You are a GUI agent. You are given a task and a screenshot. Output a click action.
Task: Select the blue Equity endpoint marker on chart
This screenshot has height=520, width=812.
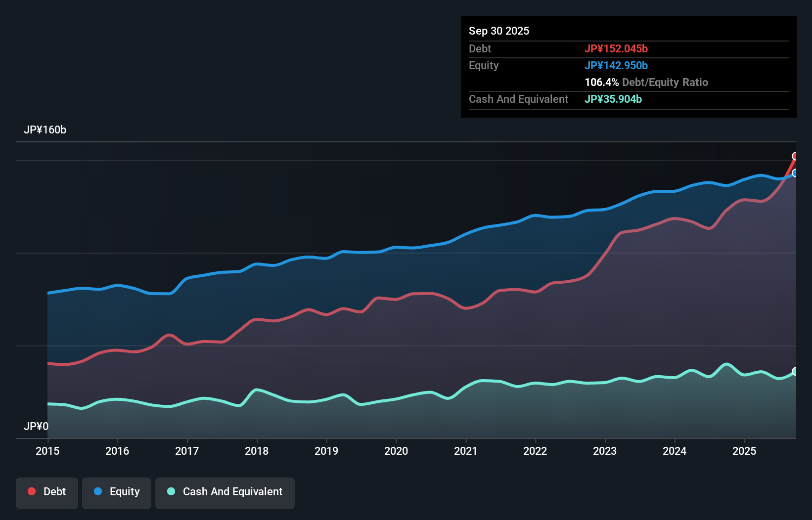795,173
